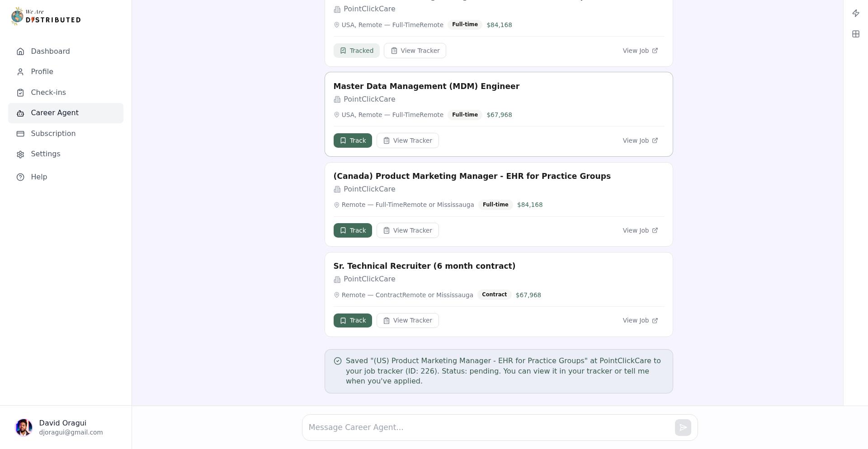Track the Sr. Technical Recruiter contract role
This screenshot has height=449, width=868.
pyautogui.click(x=352, y=320)
